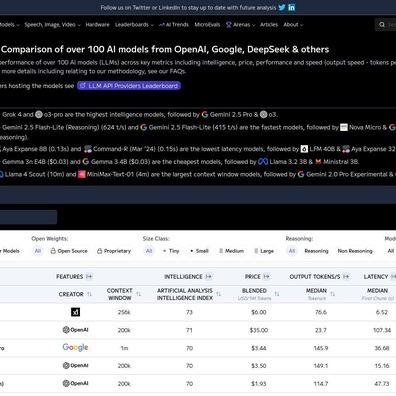Click intelligence index value 73
The height and width of the screenshot is (396, 396).
[189, 312]
